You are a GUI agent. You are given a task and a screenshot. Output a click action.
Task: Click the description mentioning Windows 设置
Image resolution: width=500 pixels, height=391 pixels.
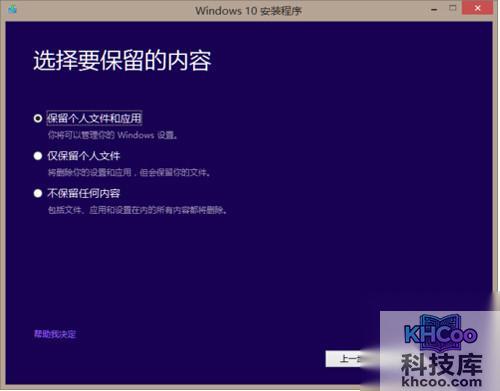(x=113, y=135)
